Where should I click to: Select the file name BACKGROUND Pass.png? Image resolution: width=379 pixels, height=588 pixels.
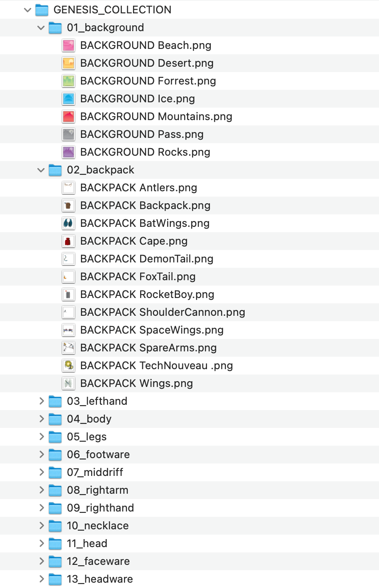[142, 134]
